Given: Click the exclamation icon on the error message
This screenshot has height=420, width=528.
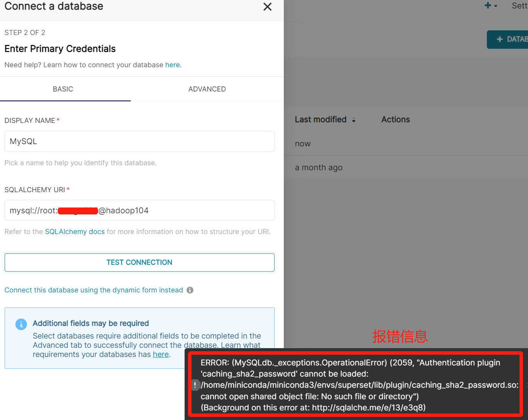Looking at the screenshot, I should pyautogui.click(x=195, y=385).
